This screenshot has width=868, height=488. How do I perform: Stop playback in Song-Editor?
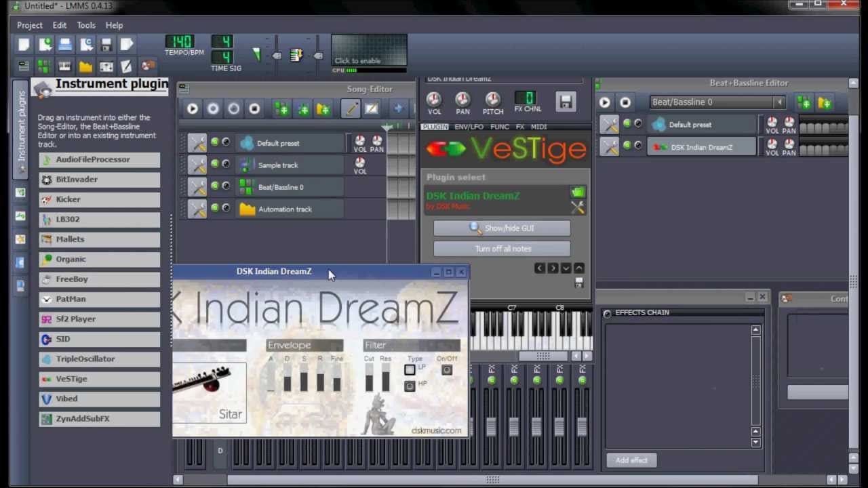tap(254, 108)
